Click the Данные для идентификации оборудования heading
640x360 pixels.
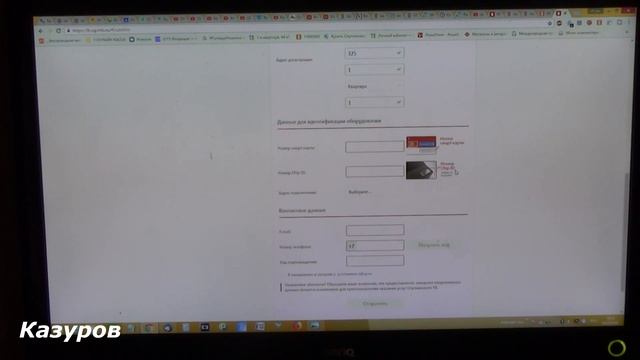(x=329, y=121)
